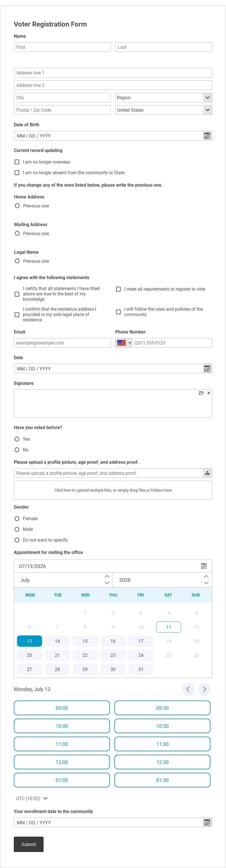Choose 'Do not want to specify' gender
Screen dimensions: 226x868
[x=17, y=540]
